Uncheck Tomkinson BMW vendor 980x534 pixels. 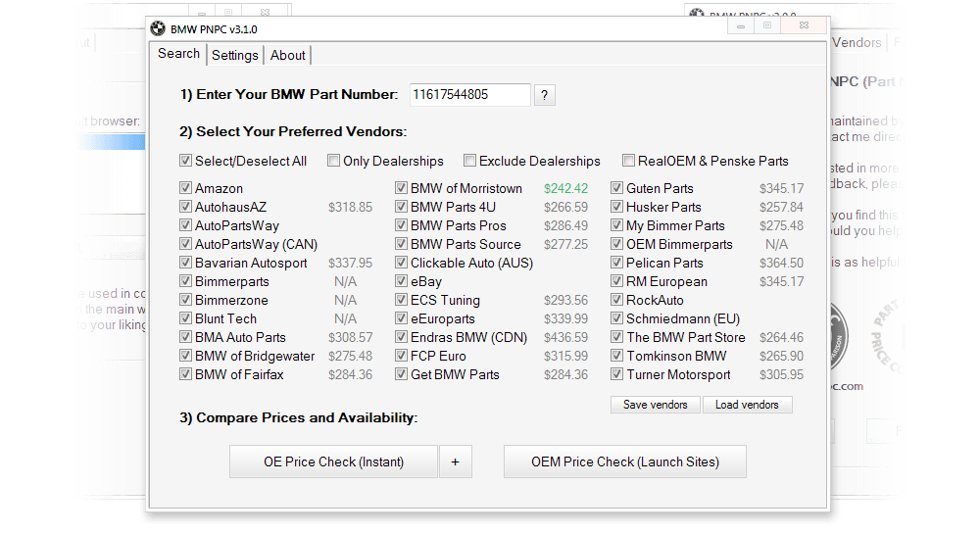click(616, 356)
